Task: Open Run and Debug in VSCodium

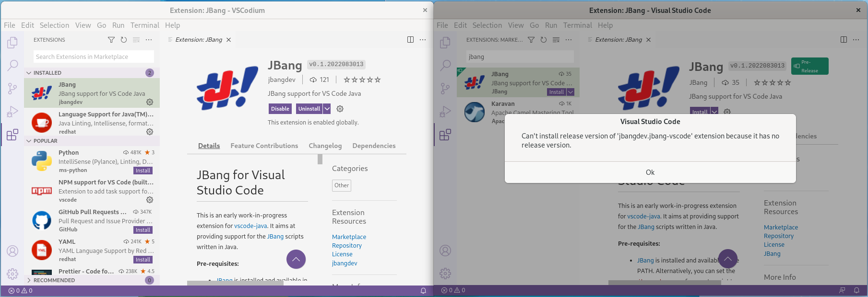Action: (x=12, y=112)
